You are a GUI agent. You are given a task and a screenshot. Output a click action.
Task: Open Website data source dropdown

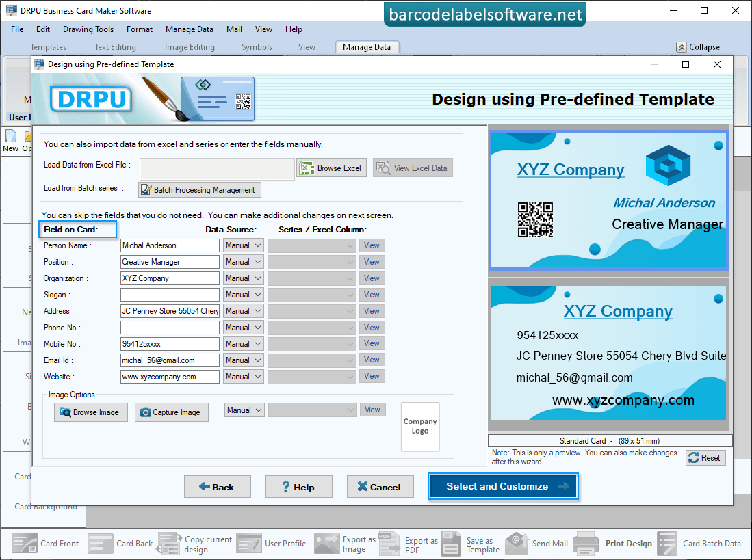pos(244,377)
